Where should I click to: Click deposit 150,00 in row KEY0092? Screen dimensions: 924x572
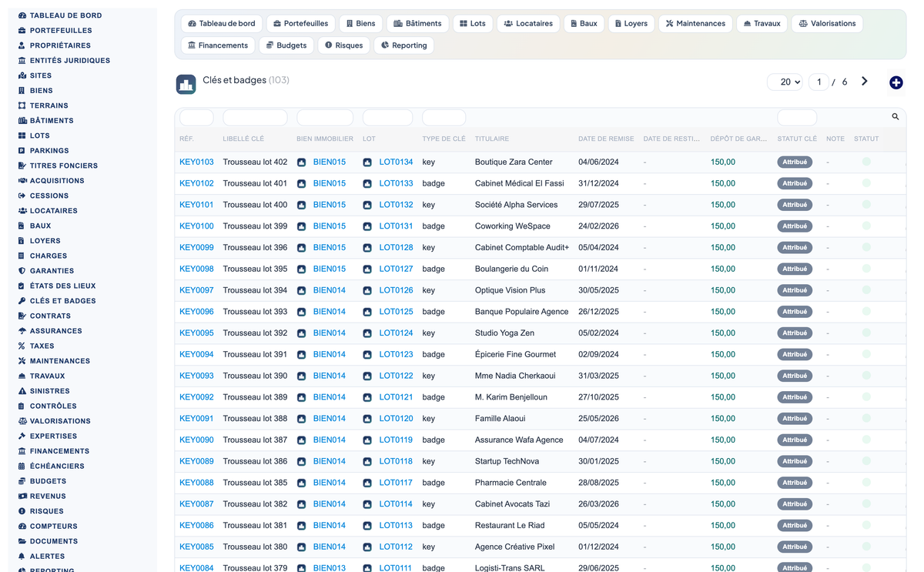coord(723,397)
